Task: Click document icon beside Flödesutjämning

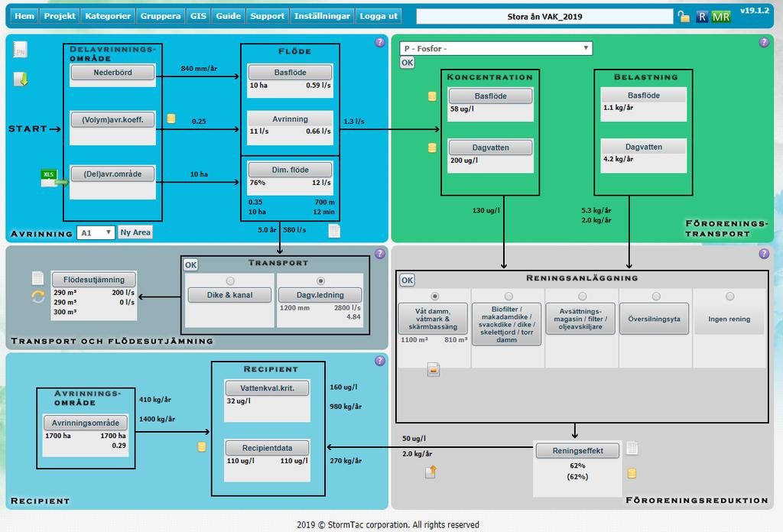Action: click(x=37, y=278)
